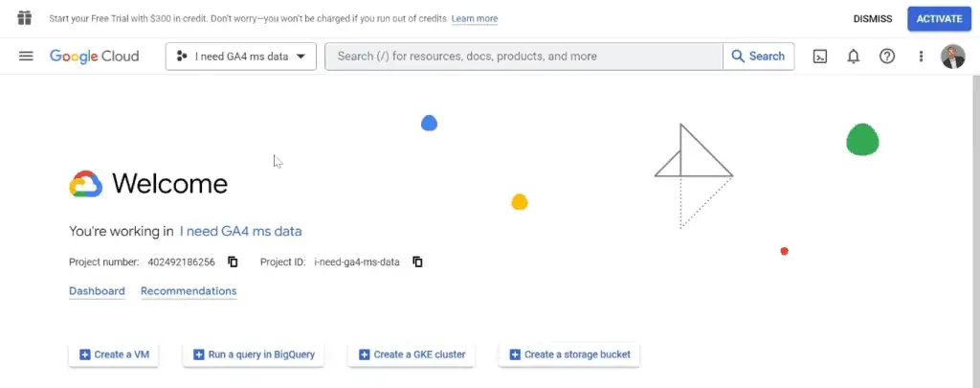Activate Cloud Shell terminal icon
The image size is (980, 388).
[820, 57]
